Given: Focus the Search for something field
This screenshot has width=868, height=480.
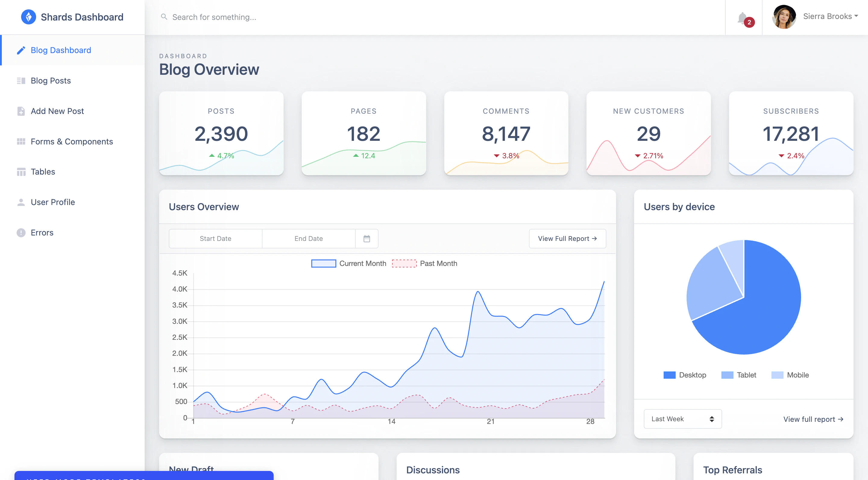Looking at the screenshot, I should click(438, 17).
